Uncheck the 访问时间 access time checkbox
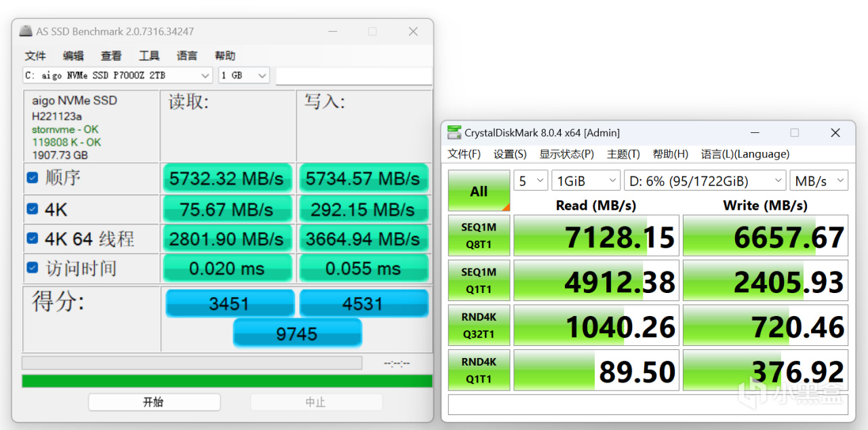868x430 pixels. coord(32,268)
